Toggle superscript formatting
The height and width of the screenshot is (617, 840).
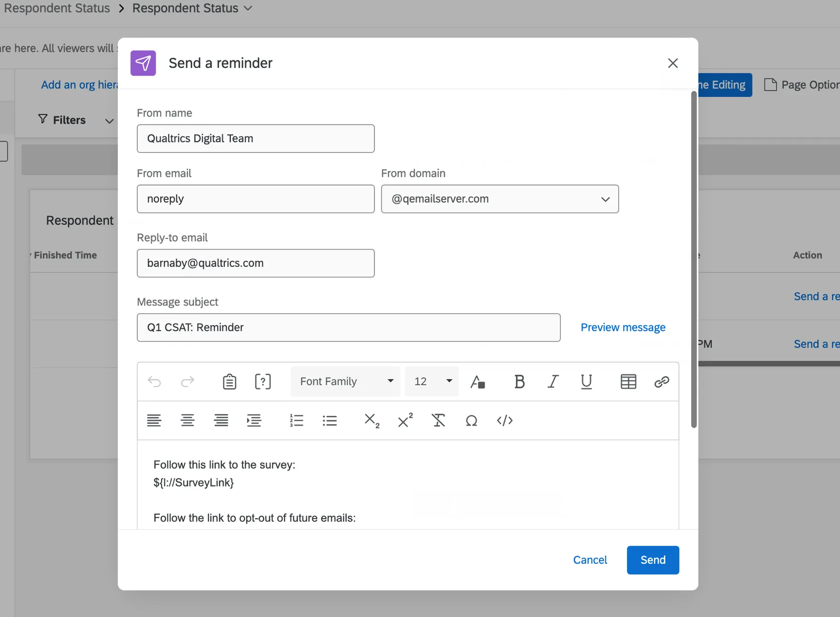[405, 420]
